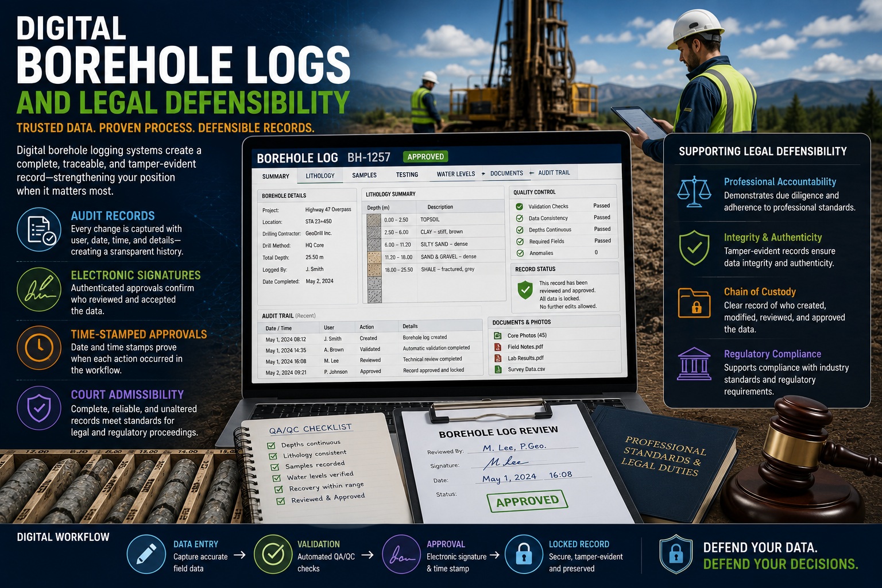This screenshot has height=588, width=882.
Task: Click the Approval signature icon
Action: [x=401, y=554]
